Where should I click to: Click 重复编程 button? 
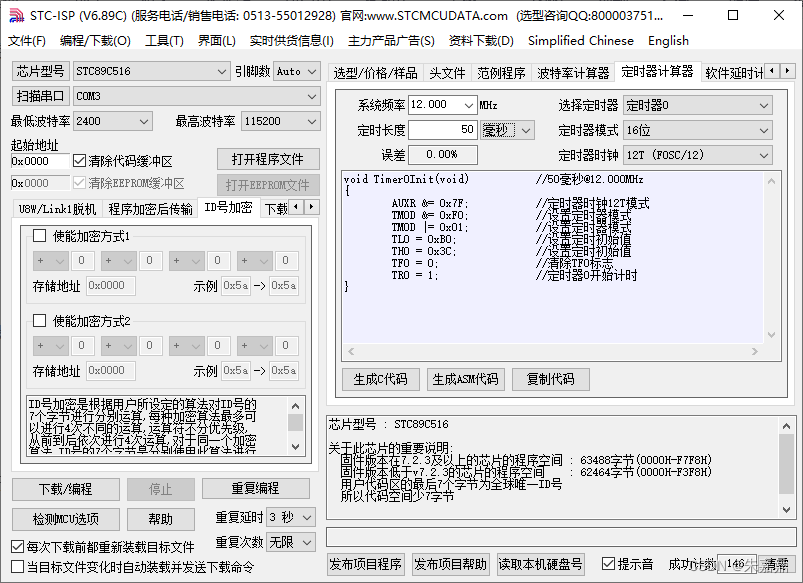click(x=255, y=489)
